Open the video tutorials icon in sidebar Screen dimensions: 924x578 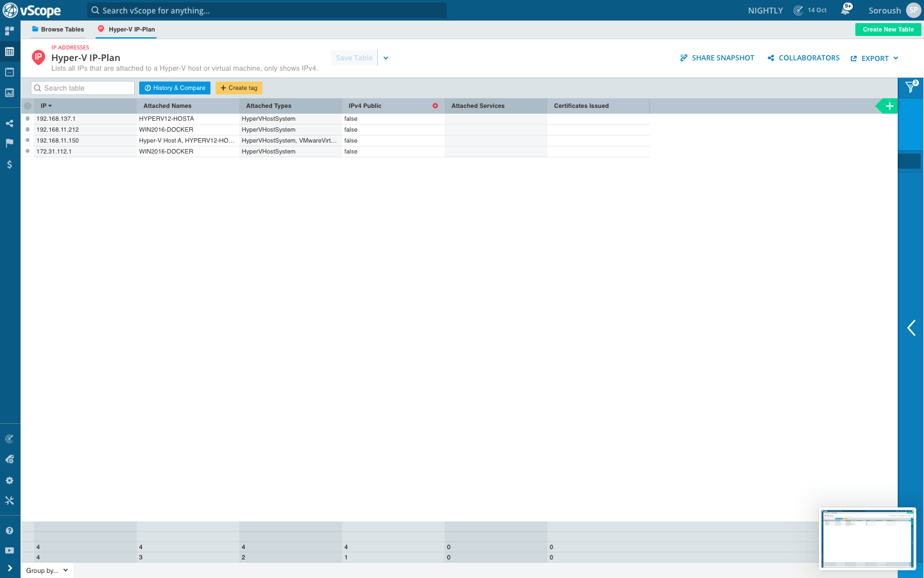pyautogui.click(x=10, y=550)
